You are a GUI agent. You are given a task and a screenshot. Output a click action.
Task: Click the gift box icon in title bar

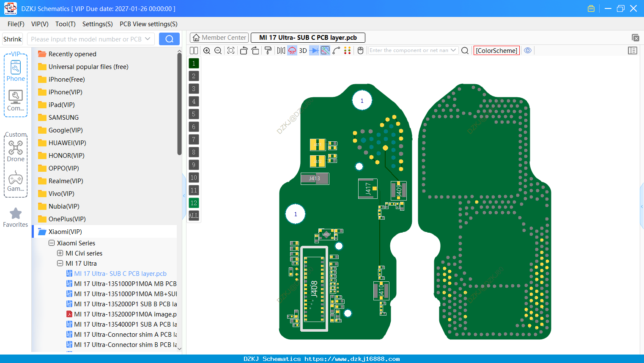[x=591, y=8]
